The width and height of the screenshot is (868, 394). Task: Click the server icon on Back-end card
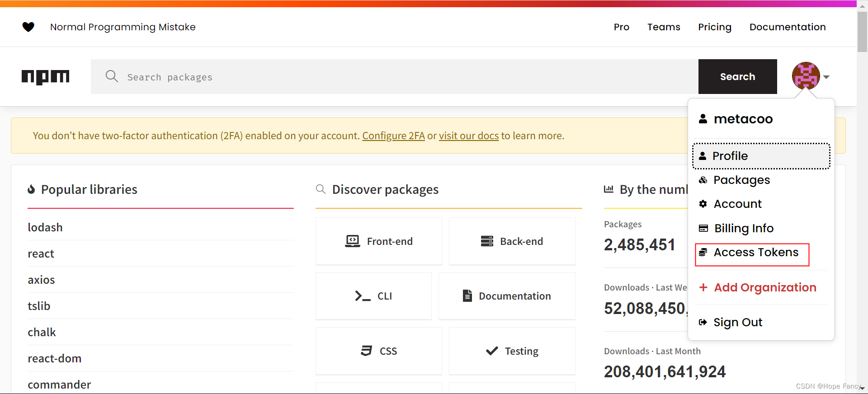[487, 241]
